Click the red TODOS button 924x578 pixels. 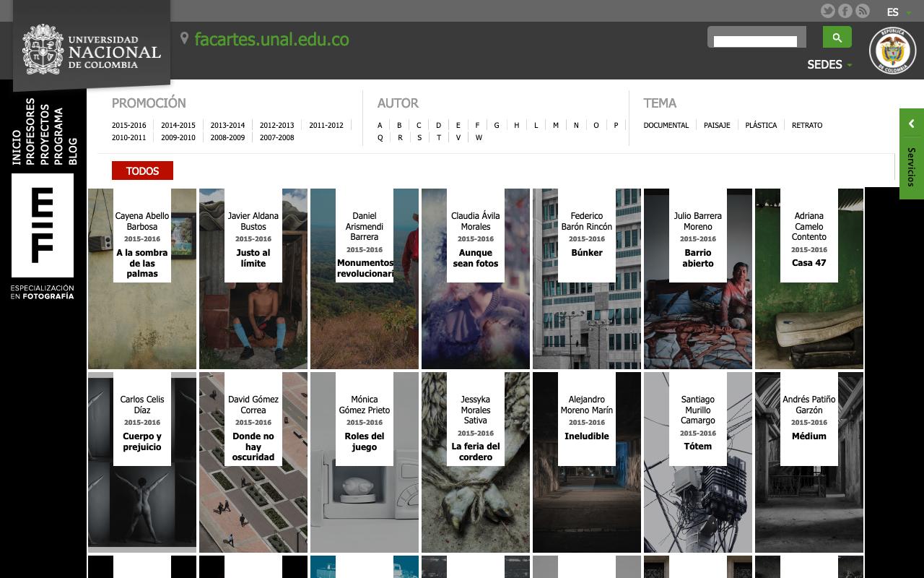(x=142, y=171)
